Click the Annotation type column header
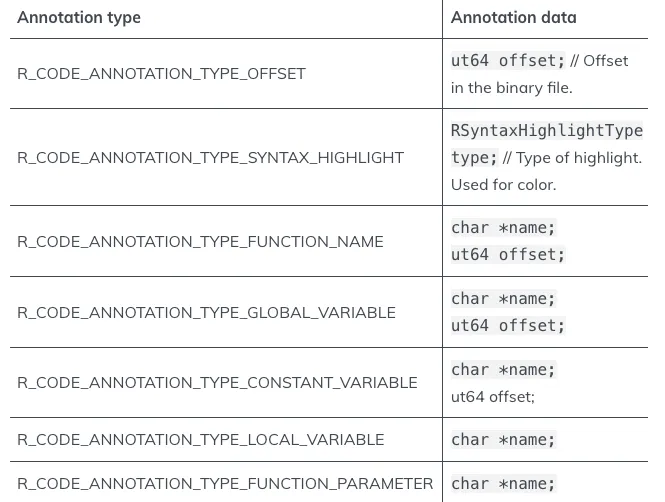 pos(79,18)
